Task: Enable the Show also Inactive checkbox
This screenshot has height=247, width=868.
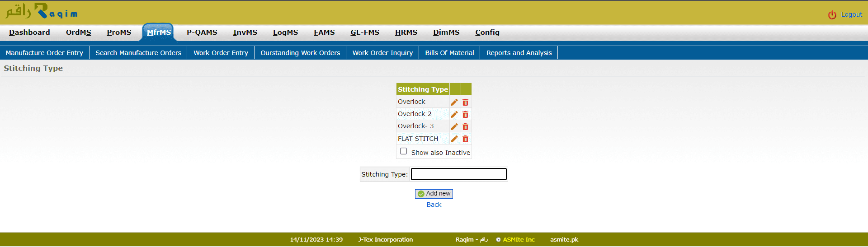Action: 403,151
